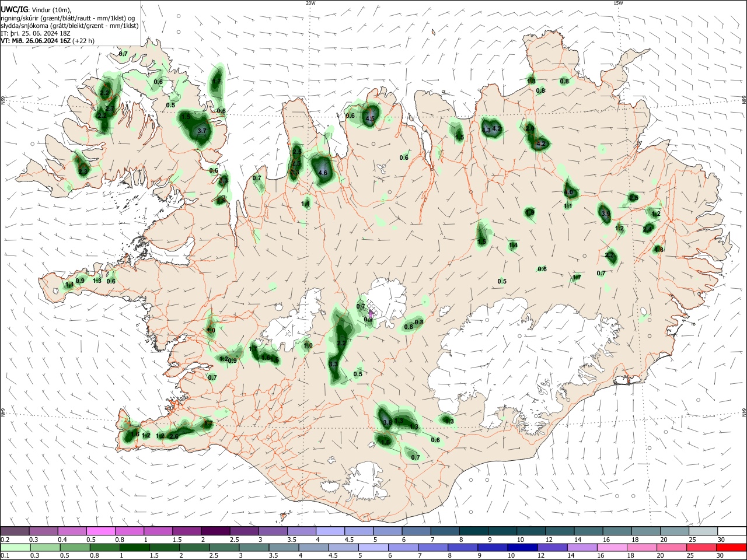This screenshot has height=560, width=747.
Task: Click the '4.6' precipitation value on the map
Action: [x=323, y=173]
